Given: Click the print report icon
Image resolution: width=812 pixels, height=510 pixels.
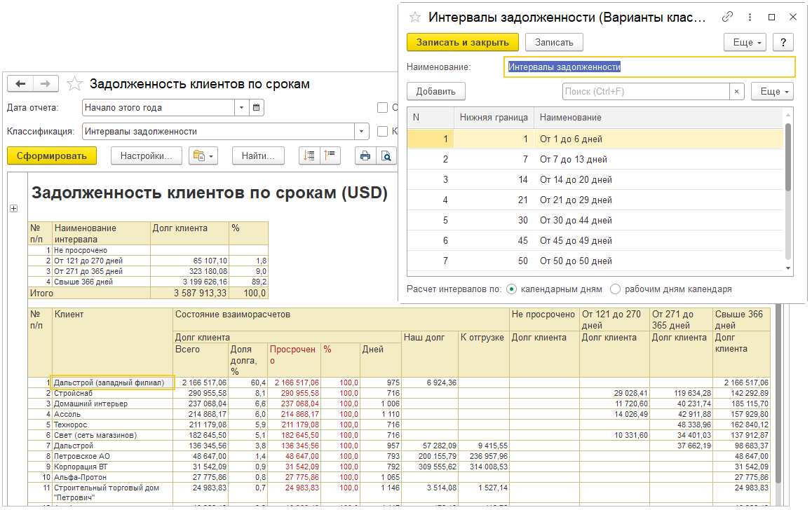Looking at the screenshot, I should (x=365, y=156).
